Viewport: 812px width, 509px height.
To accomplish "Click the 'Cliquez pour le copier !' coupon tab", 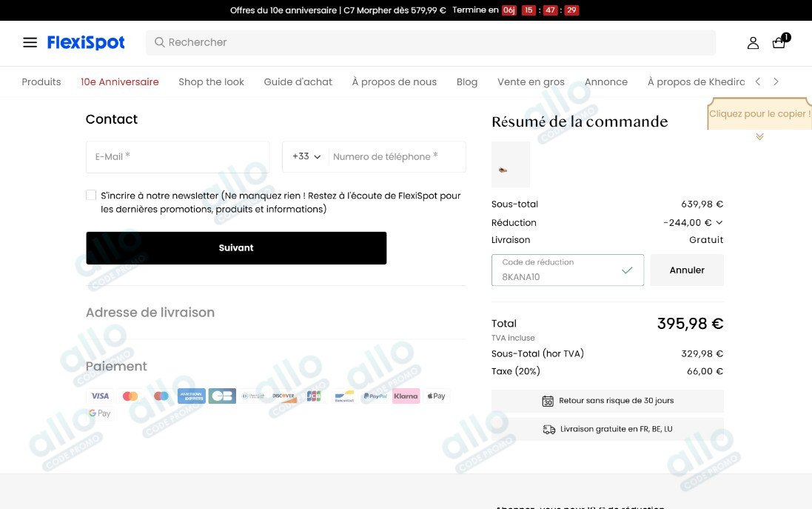I will coord(759,113).
